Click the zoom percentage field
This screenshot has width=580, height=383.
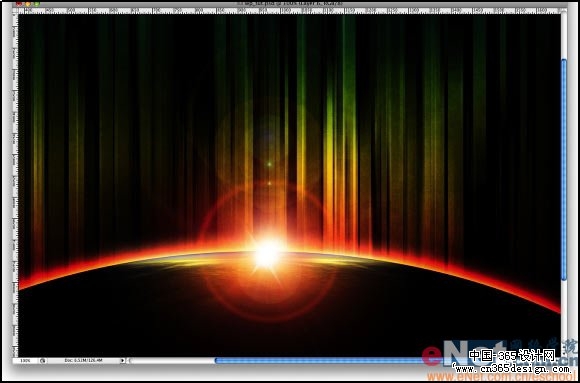point(25,360)
